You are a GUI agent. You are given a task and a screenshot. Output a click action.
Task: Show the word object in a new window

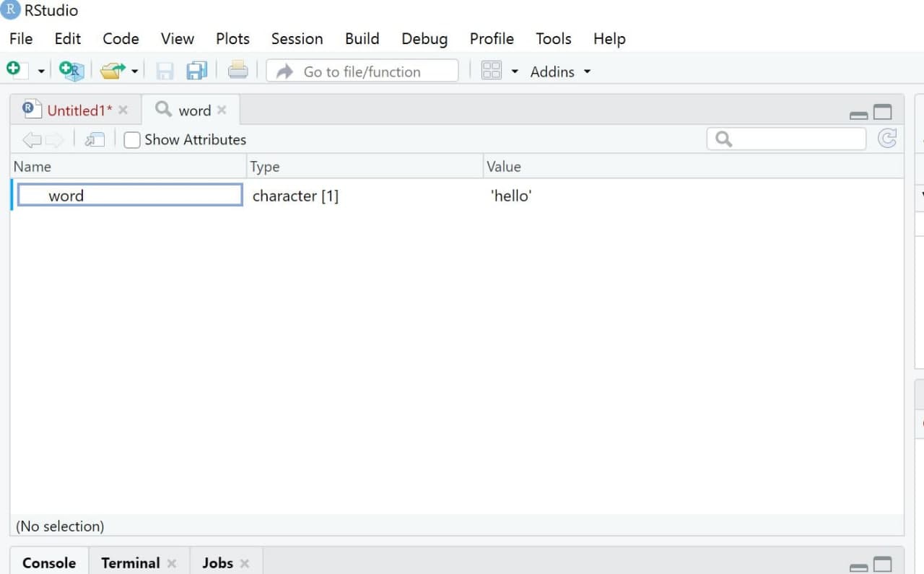point(94,139)
